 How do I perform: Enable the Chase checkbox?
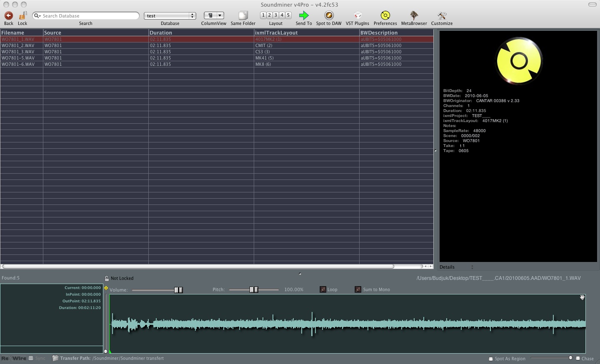pyautogui.click(x=578, y=358)
